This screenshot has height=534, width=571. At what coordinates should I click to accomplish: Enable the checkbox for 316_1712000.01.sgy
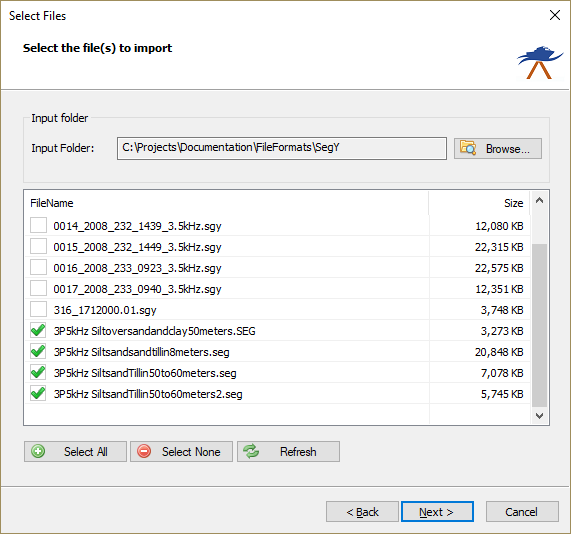[x=38, y=310]
